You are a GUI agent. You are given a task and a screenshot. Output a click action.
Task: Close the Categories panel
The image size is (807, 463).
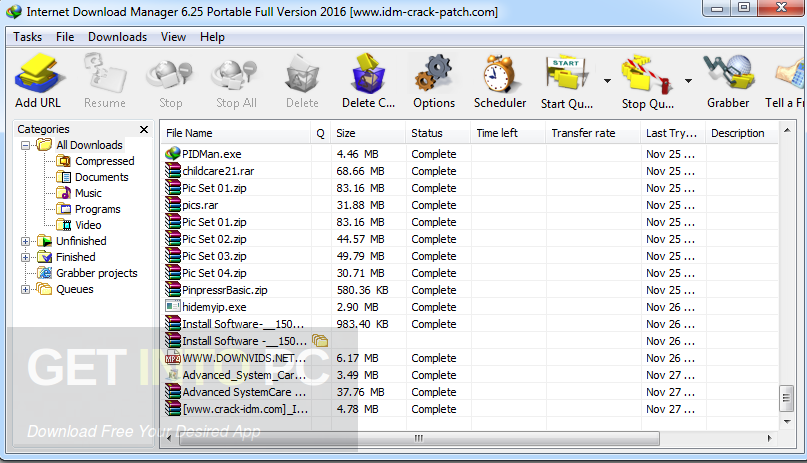[144, 129]
